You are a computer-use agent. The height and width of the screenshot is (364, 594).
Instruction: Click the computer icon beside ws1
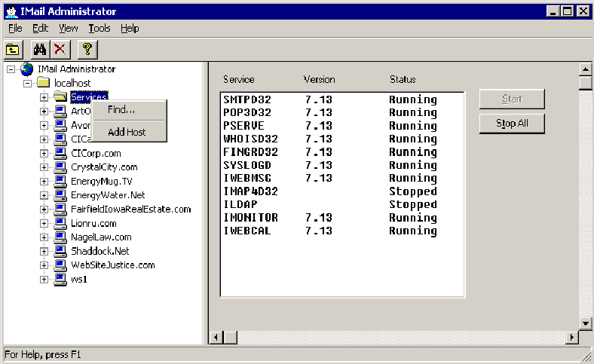click(61, 280)
